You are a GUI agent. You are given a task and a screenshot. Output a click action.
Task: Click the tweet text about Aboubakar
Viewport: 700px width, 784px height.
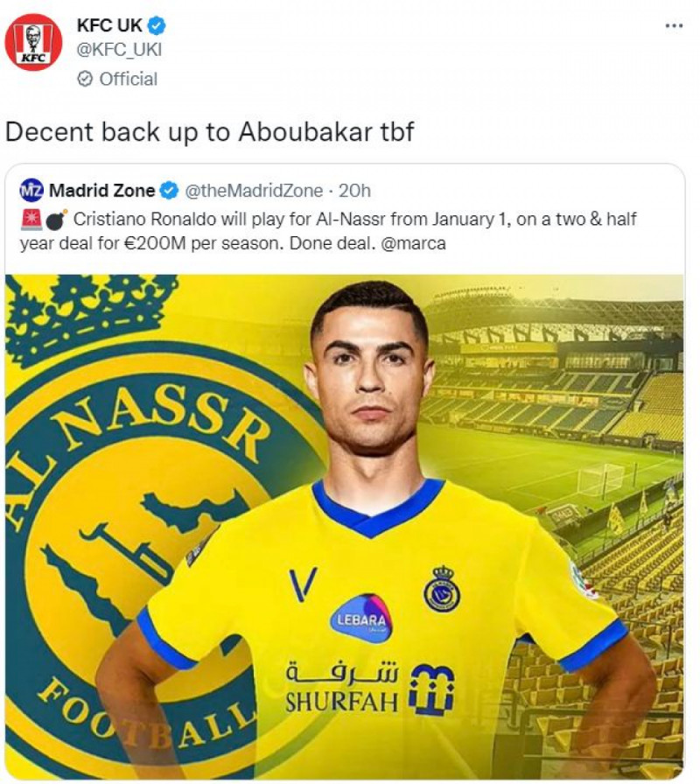click(x=210, y=132)
